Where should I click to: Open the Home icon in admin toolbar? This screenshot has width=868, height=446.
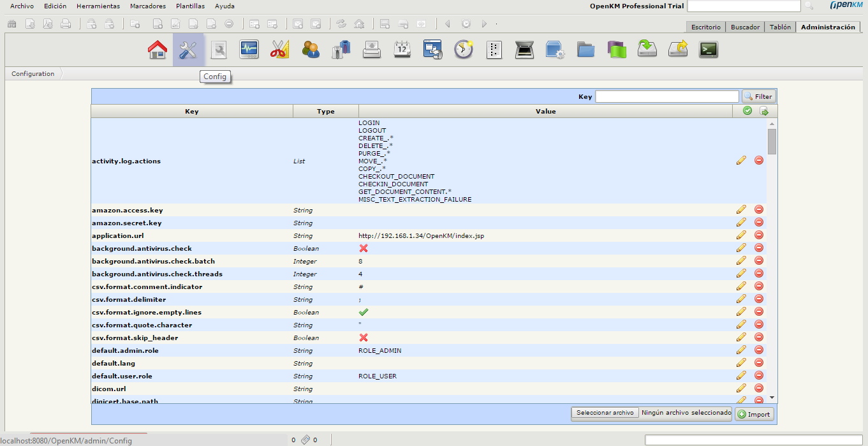point(158,50)
